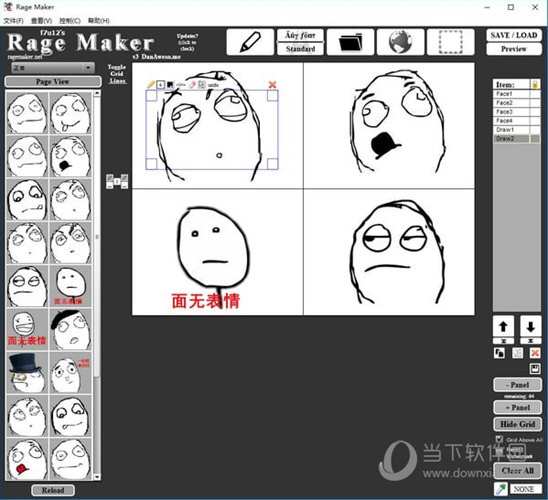Viewport: 548px width, 500px height.
Task: Select the pencil draw tool in top toolbar
Action: (250, 42)
